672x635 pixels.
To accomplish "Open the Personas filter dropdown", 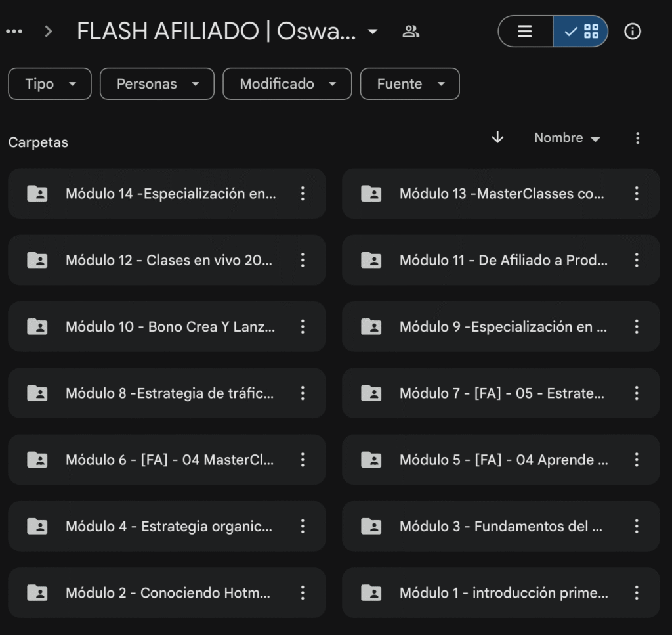I will [x=157, y=84].
